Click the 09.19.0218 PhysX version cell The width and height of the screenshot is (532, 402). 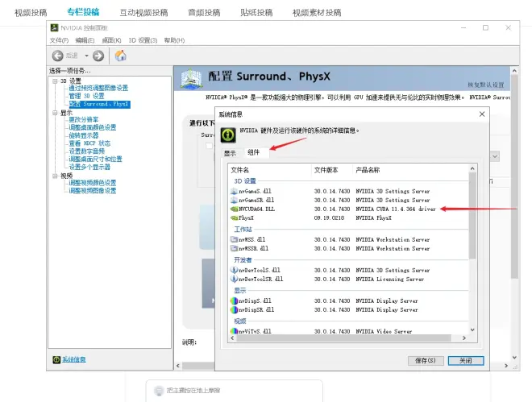(329, 218)
